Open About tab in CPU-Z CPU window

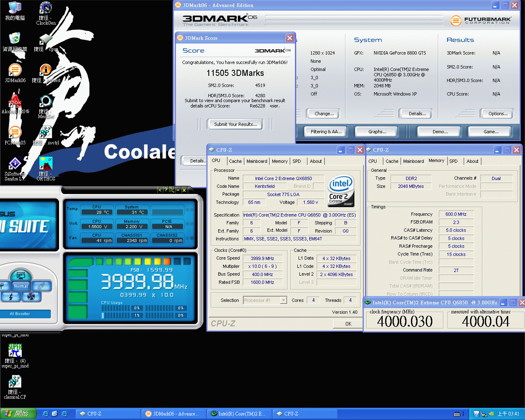pos(316,161)
